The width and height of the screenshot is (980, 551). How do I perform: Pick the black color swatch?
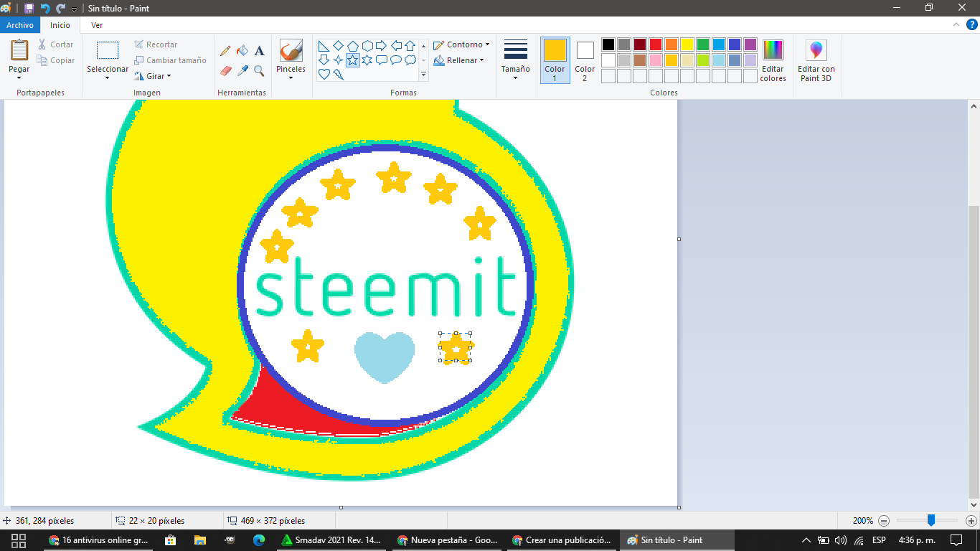click(x=608, y=44)
